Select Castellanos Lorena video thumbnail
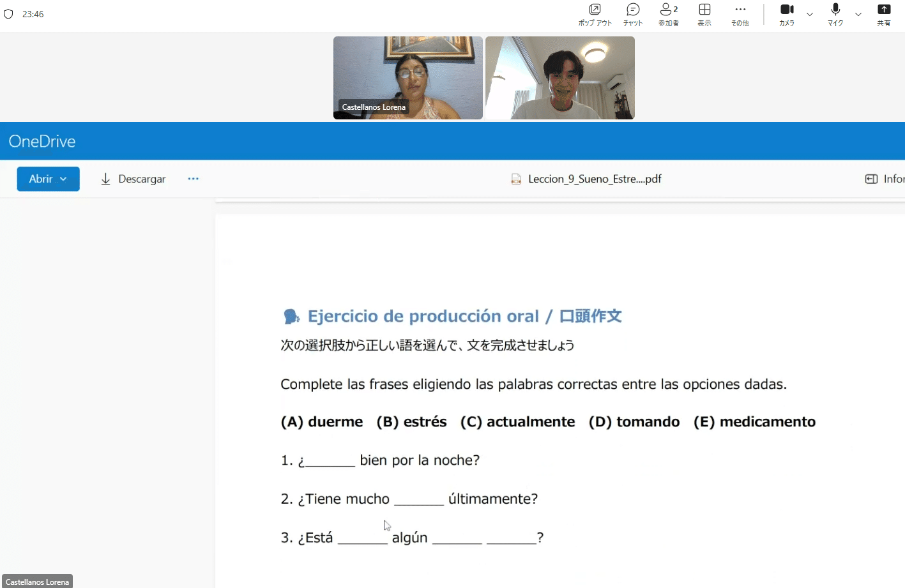905x588 pixels. pyautogui.click(x=408, y=78)
